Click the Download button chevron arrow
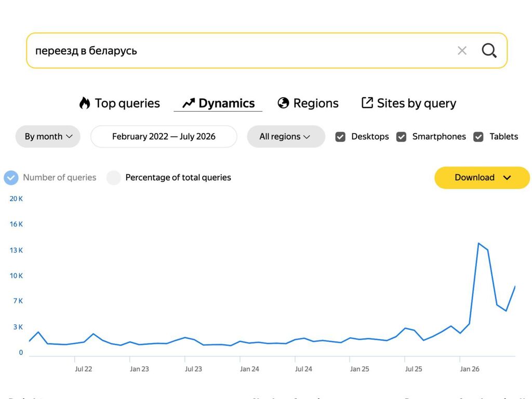 507,178
